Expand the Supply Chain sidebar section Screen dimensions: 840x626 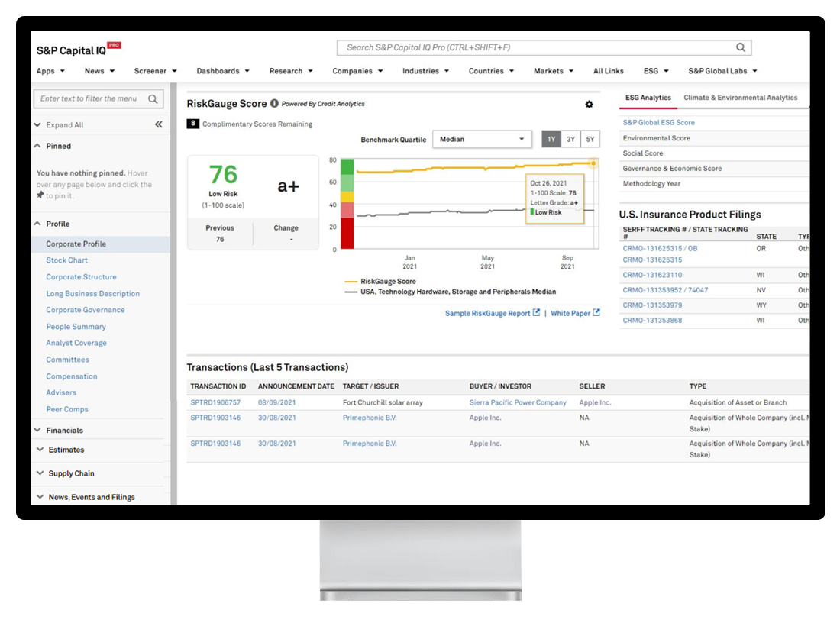click(x=65, y=473)
